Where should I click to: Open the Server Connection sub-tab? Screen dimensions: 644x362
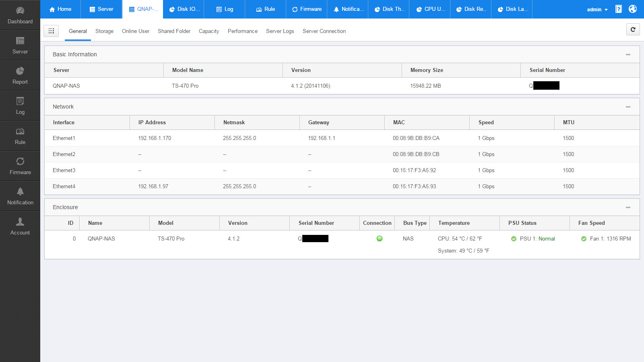click(324, 31)
